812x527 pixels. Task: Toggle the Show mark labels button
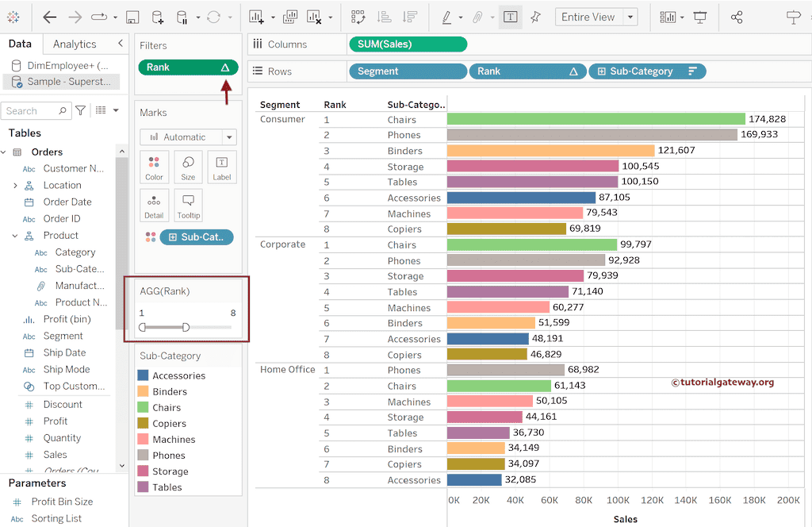pyautogui.click(x=511, y=17)
